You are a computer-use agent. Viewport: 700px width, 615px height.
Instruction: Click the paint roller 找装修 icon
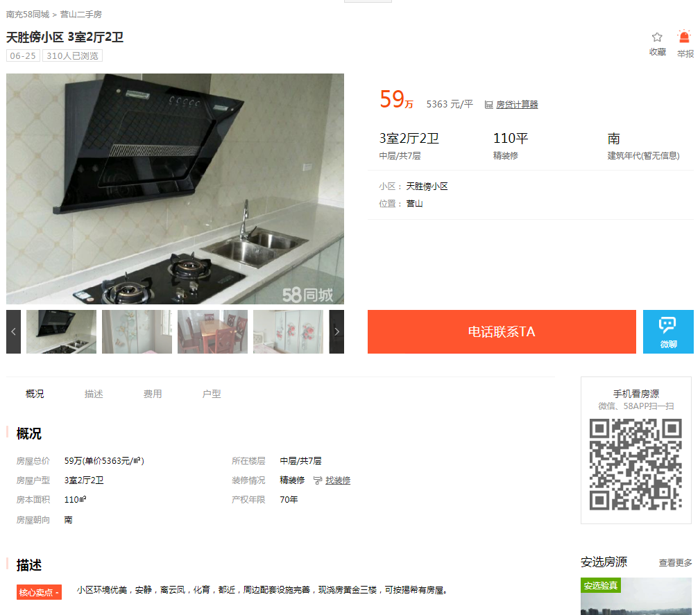tap(318, 480)
